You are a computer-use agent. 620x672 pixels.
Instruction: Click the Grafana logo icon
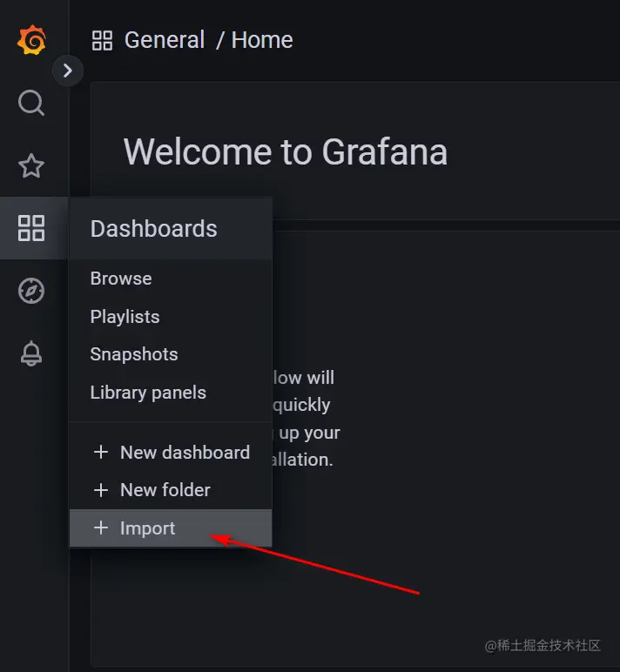point(31,40)
